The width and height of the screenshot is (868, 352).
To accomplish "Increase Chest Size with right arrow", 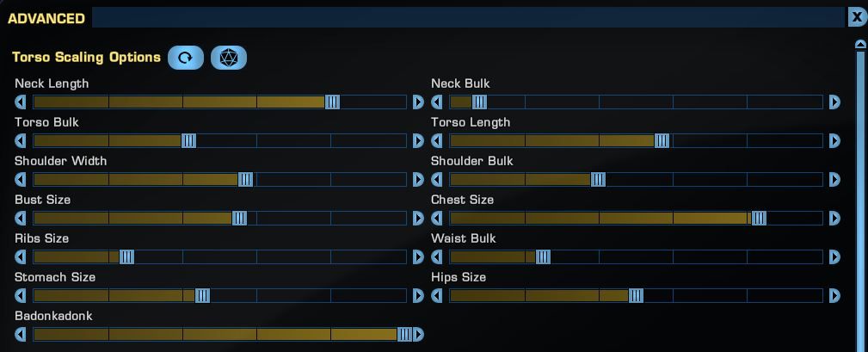I will coord(834,218).
